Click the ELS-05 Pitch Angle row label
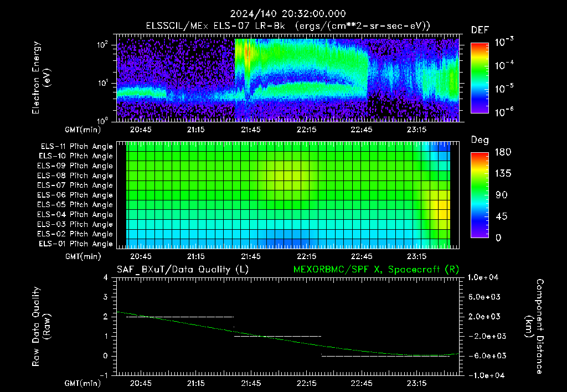The height and width of the screenshot is (392, 567). (x=75, y=205)
